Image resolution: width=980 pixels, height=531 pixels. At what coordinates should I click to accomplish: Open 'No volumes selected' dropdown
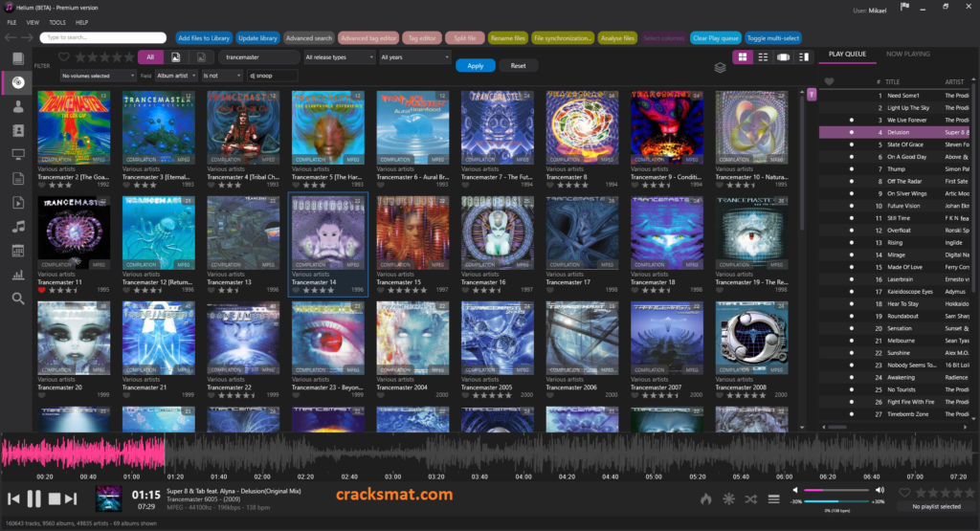pyautogui.click(x=99, y=76)
